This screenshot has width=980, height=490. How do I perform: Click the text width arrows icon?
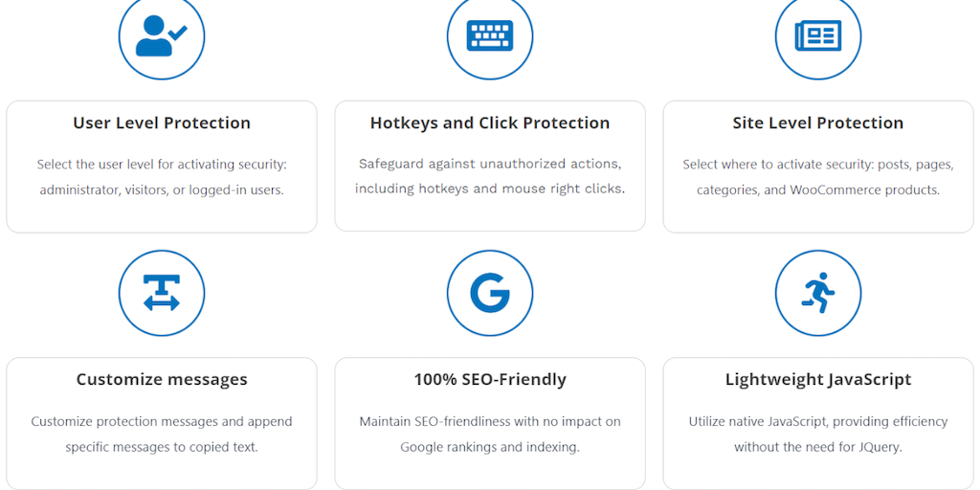[161, 293]
